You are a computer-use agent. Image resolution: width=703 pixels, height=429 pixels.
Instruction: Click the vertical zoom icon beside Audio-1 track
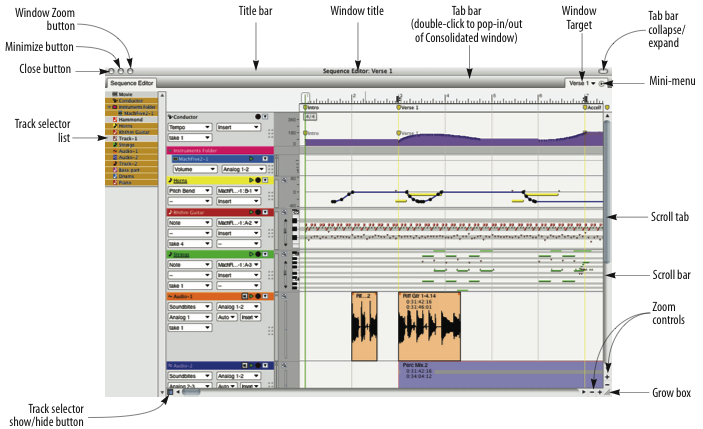(x=284, y=296)
